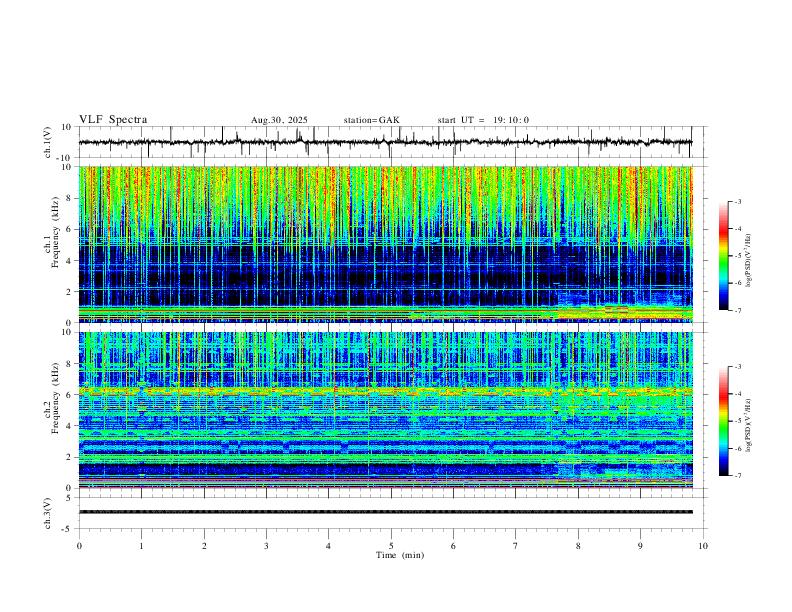Click the upper color bar '-3' label
Image resolution: width=792 pixels, height=612 pixels.
click(x=738, y=201)
